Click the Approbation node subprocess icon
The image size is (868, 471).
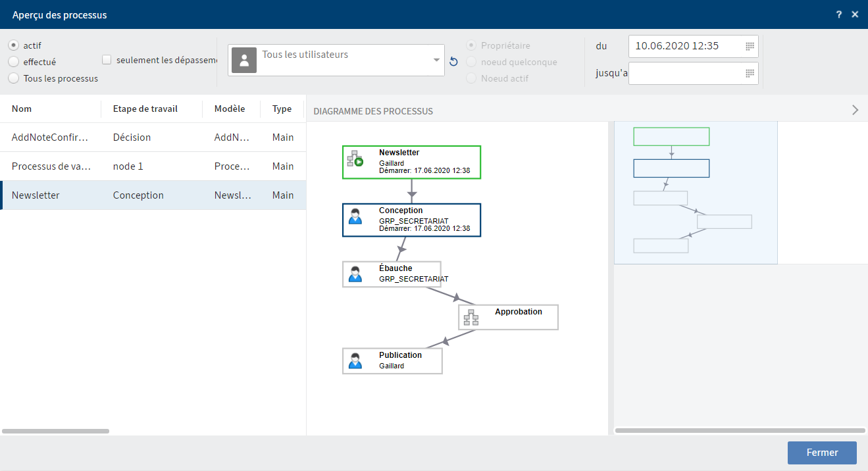tap(471, 317)
